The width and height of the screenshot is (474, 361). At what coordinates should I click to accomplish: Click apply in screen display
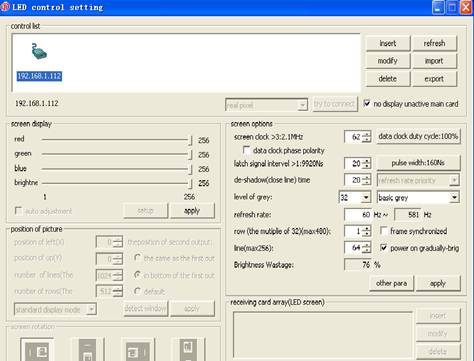click(192, 211)
